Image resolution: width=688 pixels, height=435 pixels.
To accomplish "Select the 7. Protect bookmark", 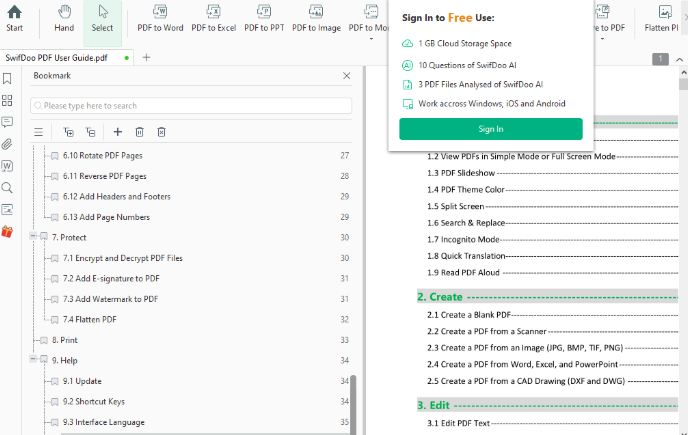I will pyautogui.click(x=69, y=237).
